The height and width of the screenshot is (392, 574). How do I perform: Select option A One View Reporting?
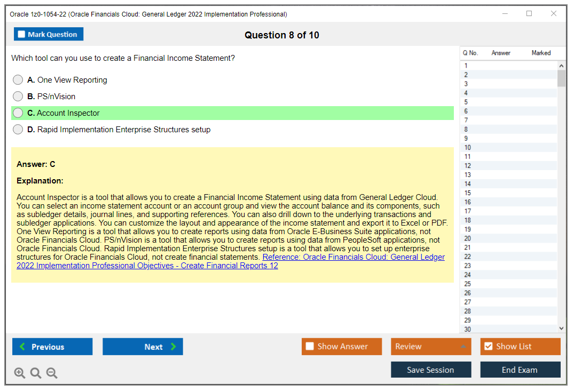click(x=18, y=80)
